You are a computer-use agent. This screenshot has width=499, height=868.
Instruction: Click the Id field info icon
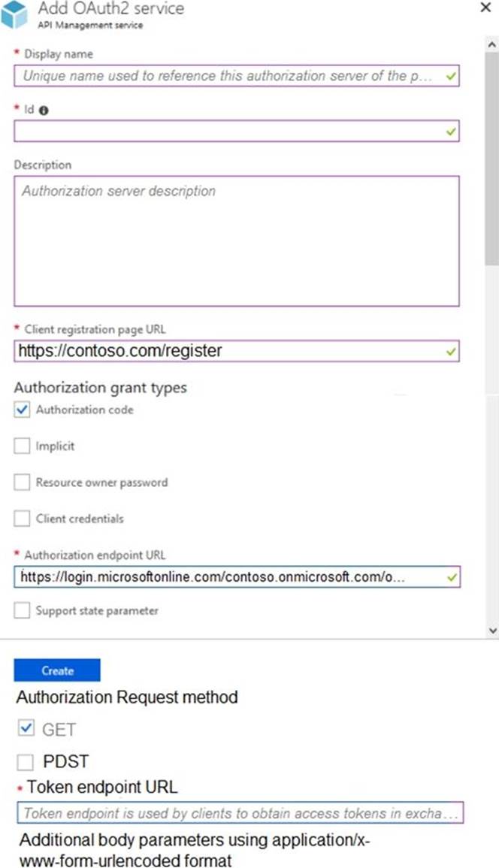(44, 110)
